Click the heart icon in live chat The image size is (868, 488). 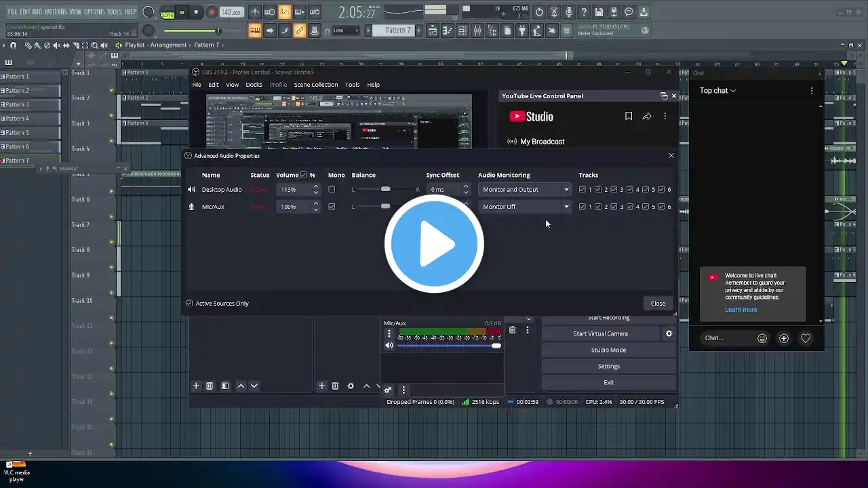806,338
